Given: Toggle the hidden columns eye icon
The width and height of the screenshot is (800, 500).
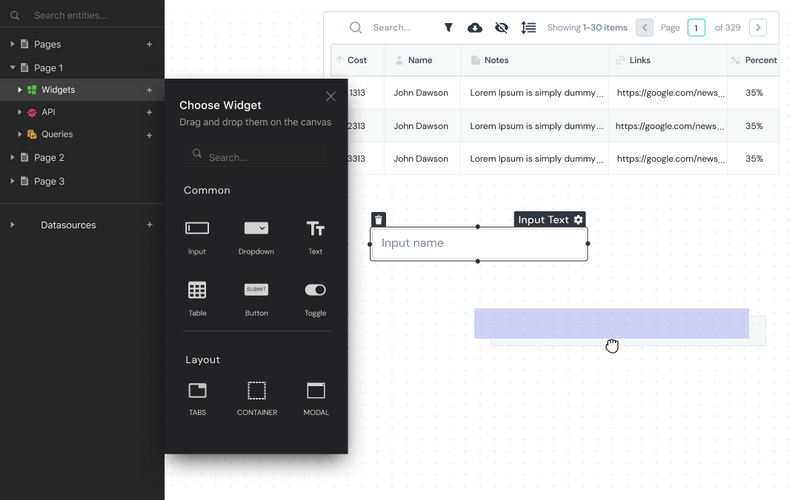Looking at the screenshot, I should [502, 28].
